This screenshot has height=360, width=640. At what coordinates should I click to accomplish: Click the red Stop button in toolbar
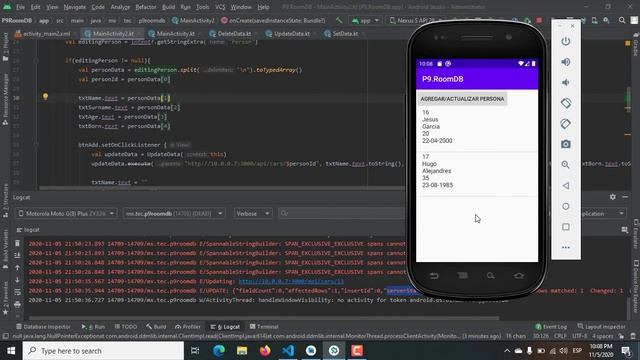tap(539, 20)
